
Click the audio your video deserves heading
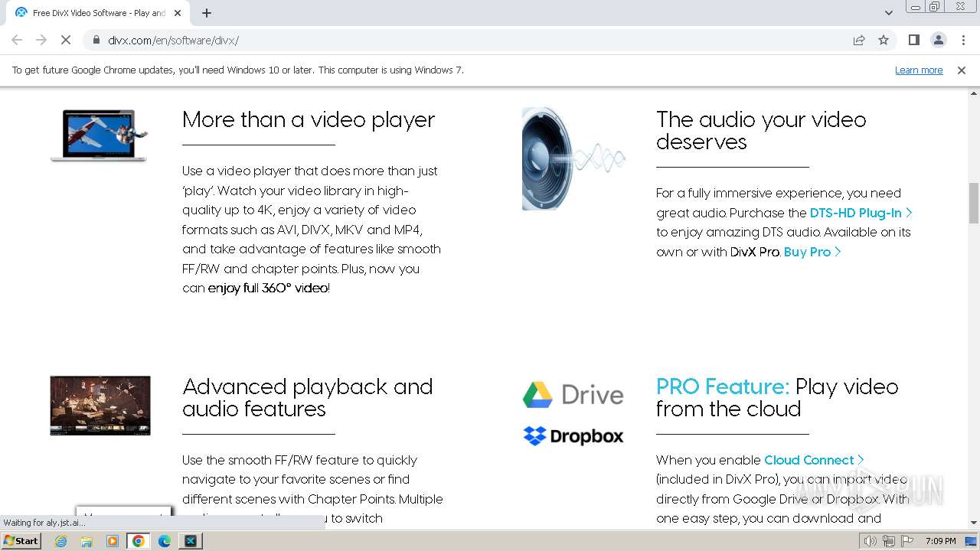[x=761, y=131]
